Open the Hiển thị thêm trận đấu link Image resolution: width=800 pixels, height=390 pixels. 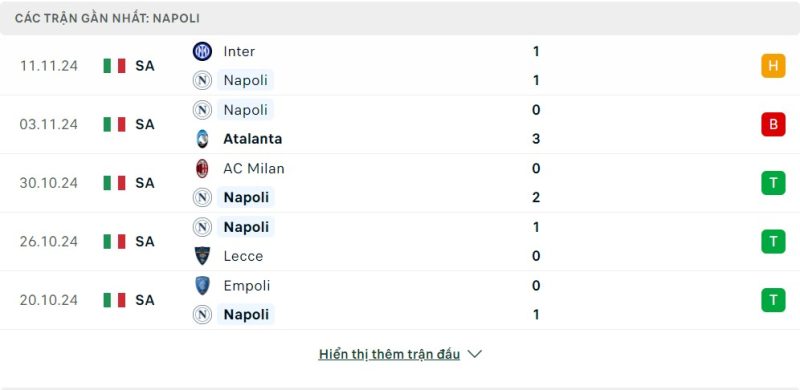click(389, 354)
